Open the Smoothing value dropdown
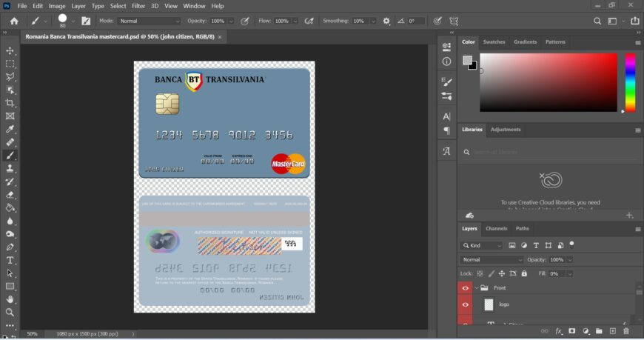 (373, 21)
